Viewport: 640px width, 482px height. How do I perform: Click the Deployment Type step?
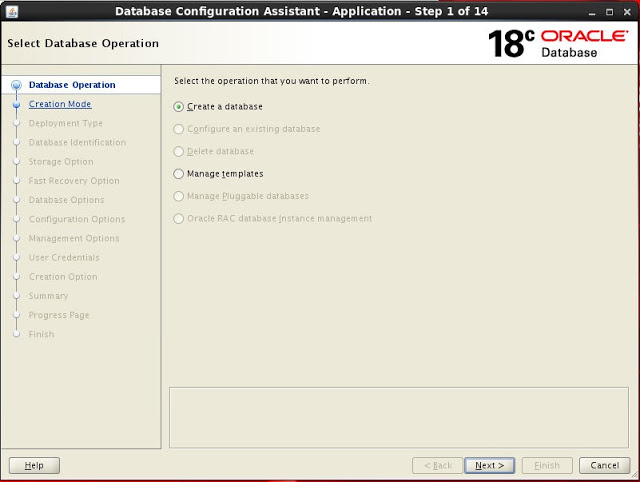click(66, 123)
